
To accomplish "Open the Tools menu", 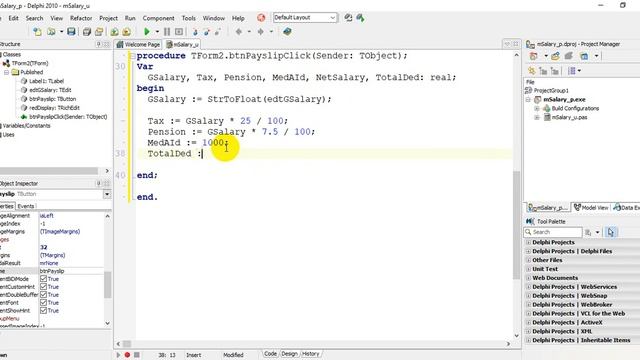I will tap(188, 18).
